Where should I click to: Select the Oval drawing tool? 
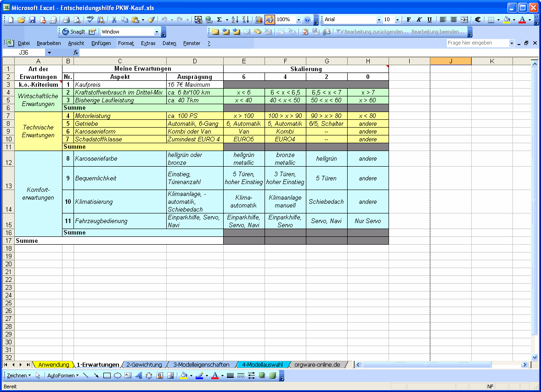[x=117, y=375]
